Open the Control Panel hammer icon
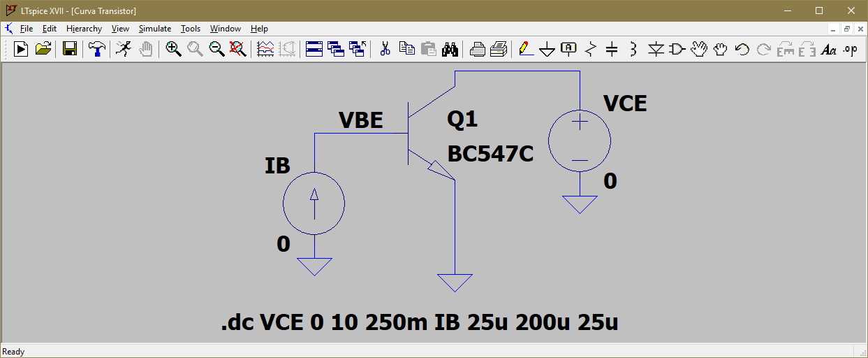The width and height of the screenshot is (868, 358). point(97,49)
